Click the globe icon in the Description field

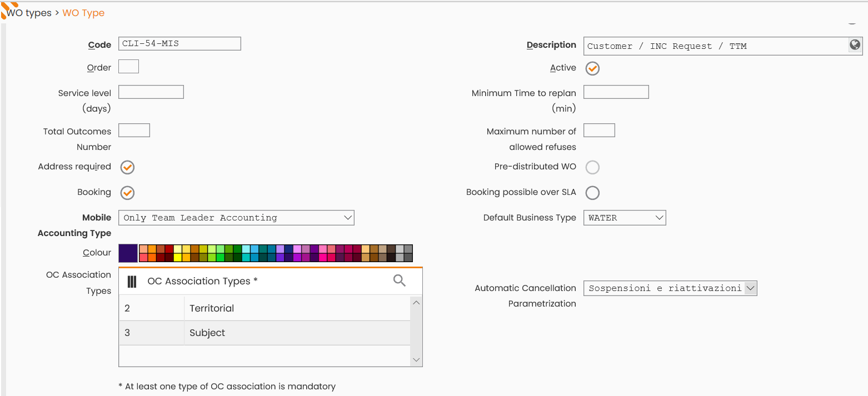[855, 45]
